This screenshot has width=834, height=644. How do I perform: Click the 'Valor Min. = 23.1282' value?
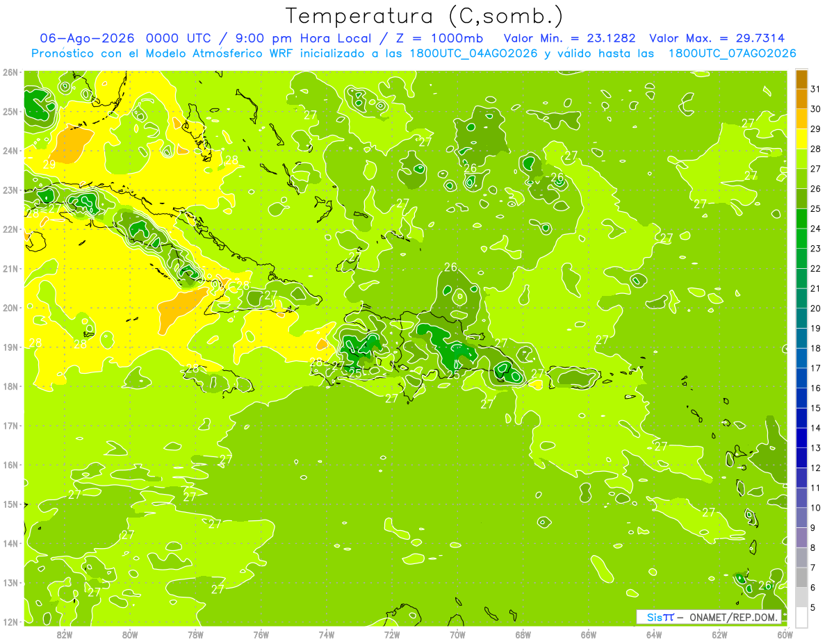(569, 38)
